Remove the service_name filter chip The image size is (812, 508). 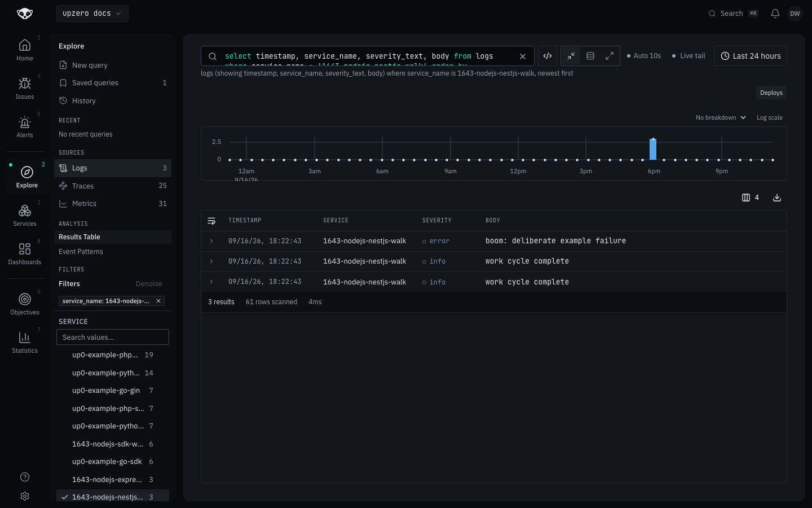158,301
